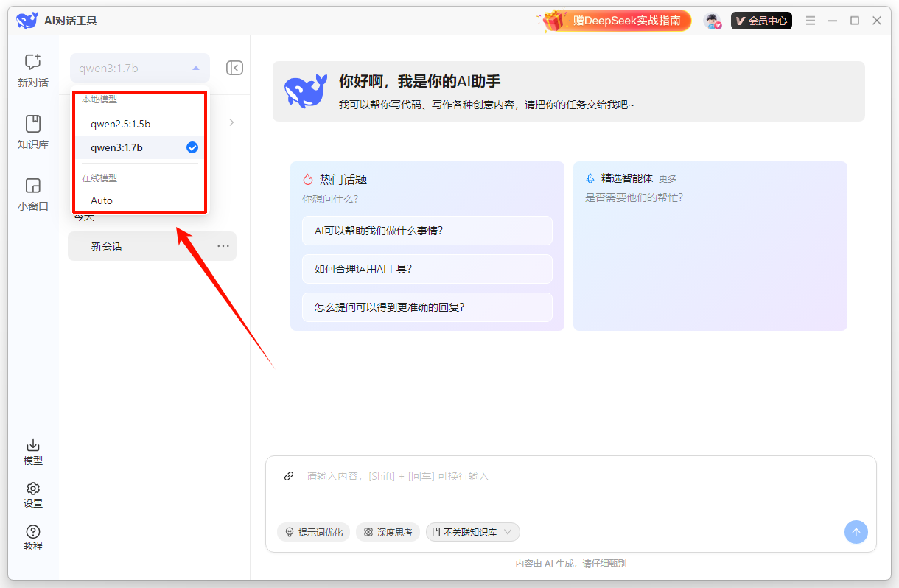This screenshot has height=588, width=899.
Task: Open the 教程 tutorial section
Action: pyautogui.click(x=32, y=536)
